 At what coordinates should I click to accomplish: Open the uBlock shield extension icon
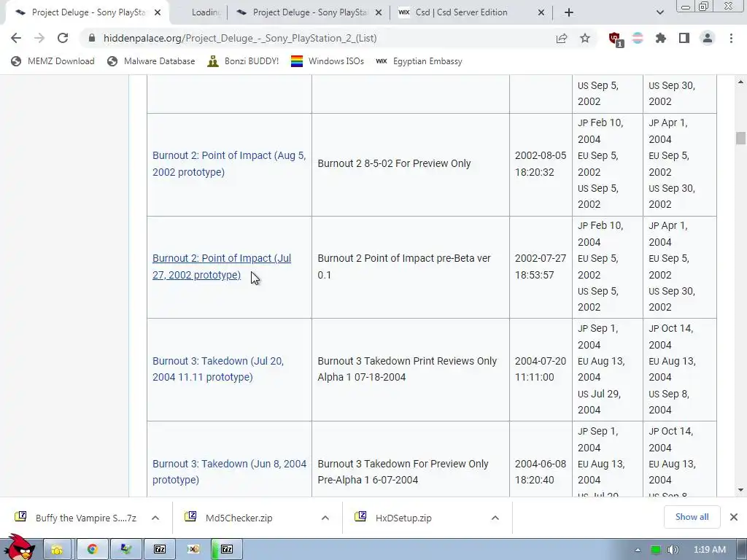click(x=615, y=39)
